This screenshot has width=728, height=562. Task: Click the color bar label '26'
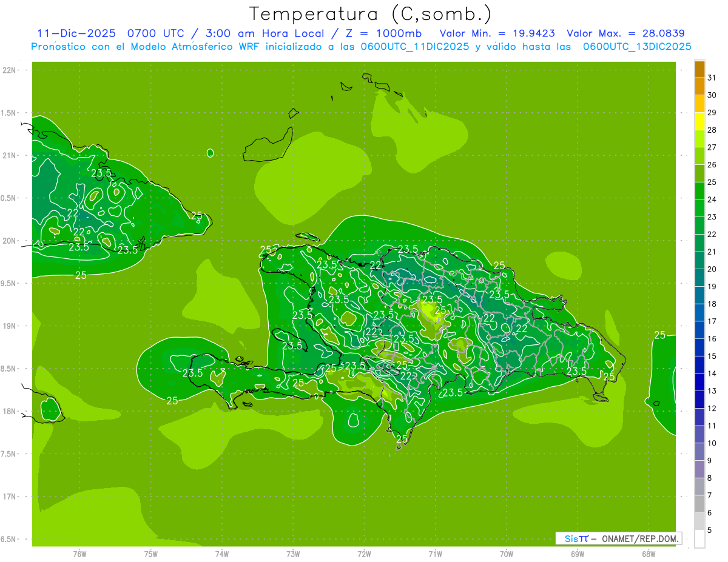point(712,164)
